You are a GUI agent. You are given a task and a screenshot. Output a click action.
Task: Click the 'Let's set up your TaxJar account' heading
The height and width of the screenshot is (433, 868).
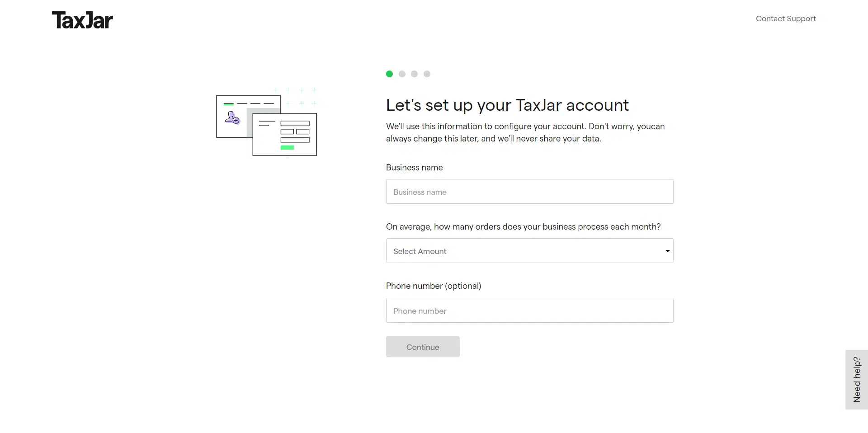click(x=507, y=105)
